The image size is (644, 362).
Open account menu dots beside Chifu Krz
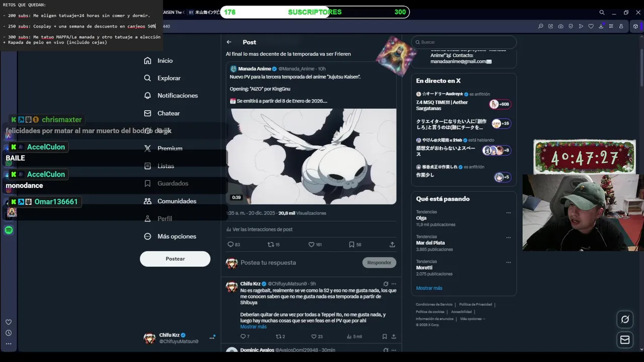[x=212, y=338]
